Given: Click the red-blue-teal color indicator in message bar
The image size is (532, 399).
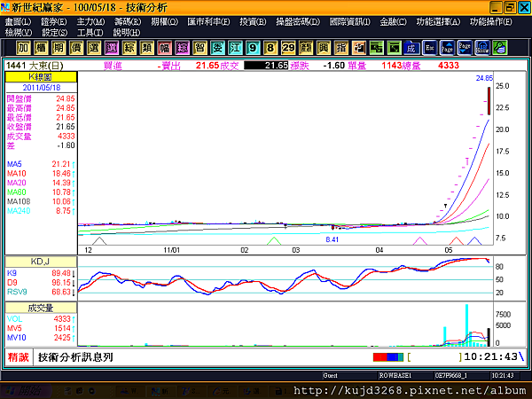Looking at the screenshot, I should (388, 357).
